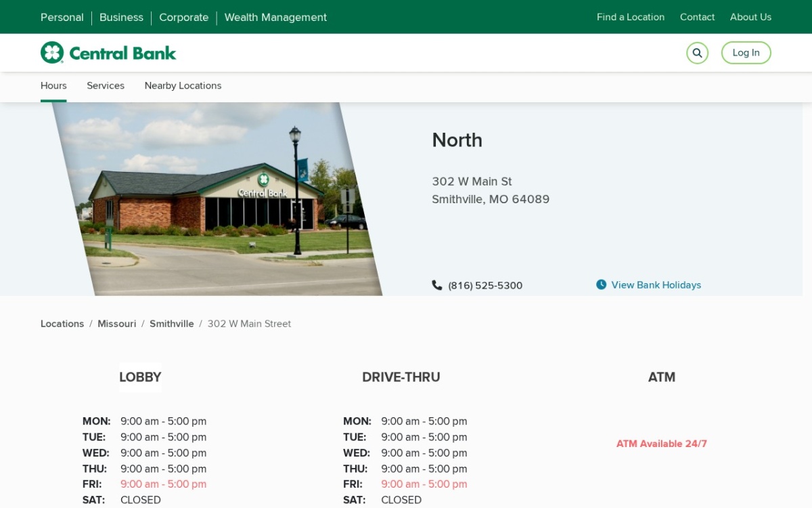Click the Central Bank wordmark text
This screenshot has width=812, height=508.
pyautogui.click(x=123, y=54)
